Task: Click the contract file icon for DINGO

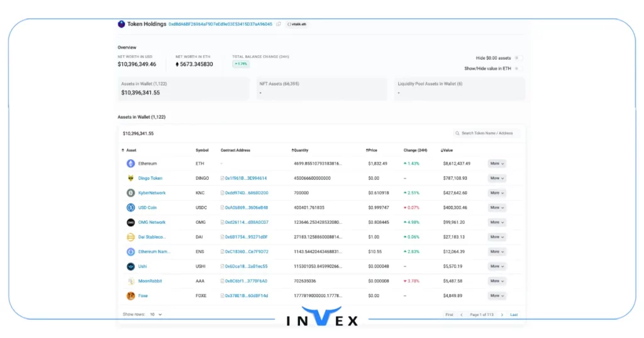Action: pyautogui.click(x=222, y=178)
